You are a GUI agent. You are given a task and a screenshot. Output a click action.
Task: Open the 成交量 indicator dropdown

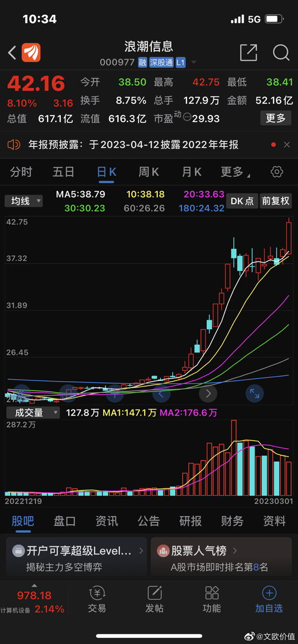(32, 412)
